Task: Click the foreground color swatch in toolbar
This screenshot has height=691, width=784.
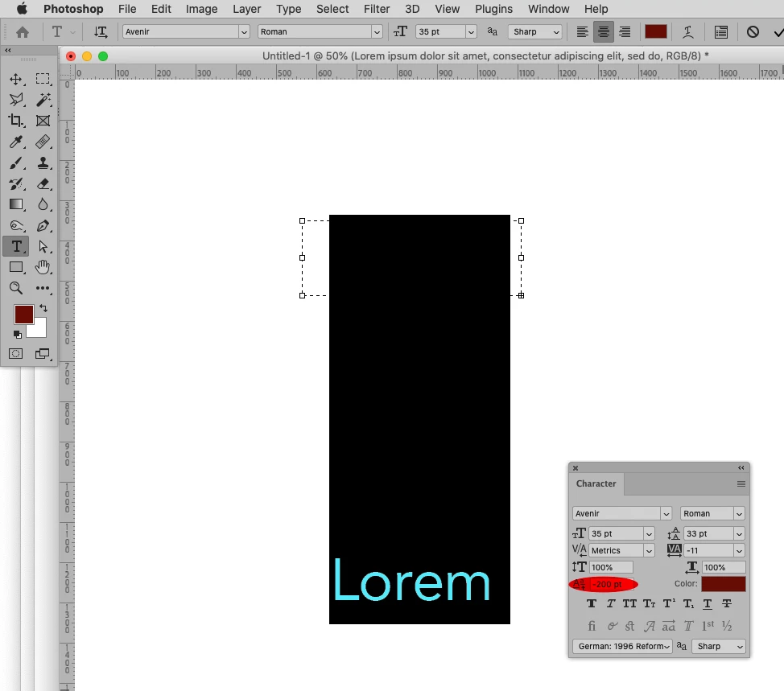Action: pyautogui.click(x=23, y=315)
